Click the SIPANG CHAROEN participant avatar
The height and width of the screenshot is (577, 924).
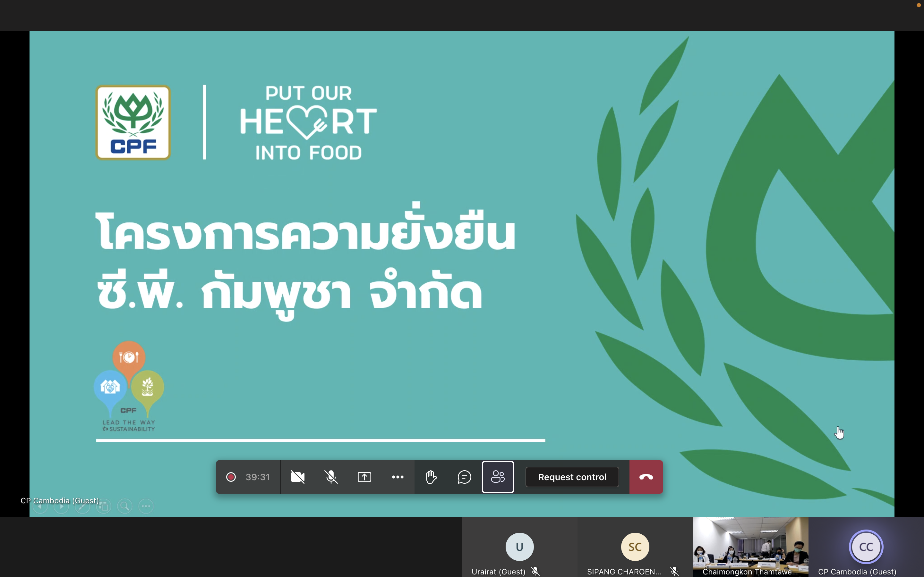[635, 547]
